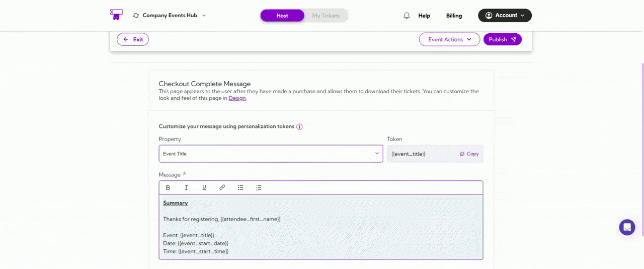Click the 'Time: {{event_start_time}}' line
The height and width of the screenshot is (269, 644).
(196, 251)
